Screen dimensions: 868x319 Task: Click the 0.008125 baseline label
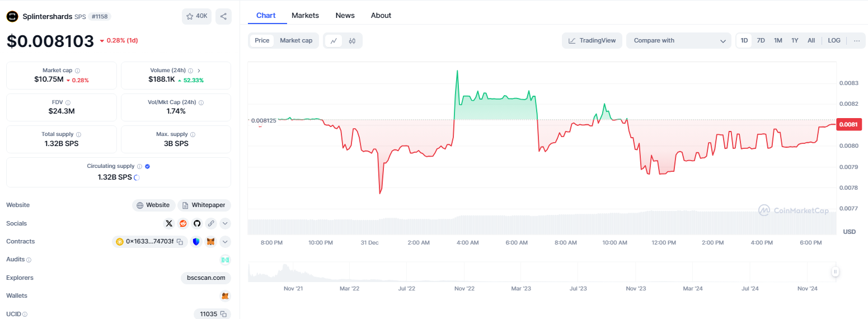pos(263,120)
